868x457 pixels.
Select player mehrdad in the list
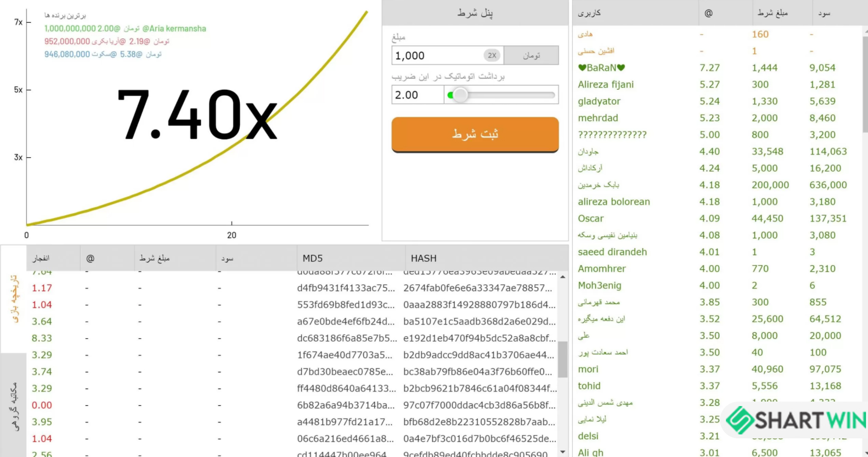598,118
